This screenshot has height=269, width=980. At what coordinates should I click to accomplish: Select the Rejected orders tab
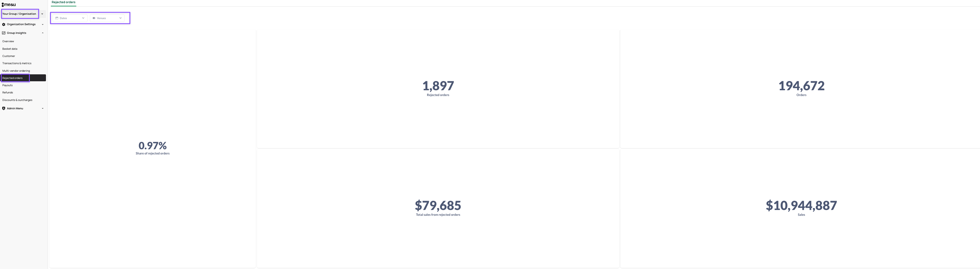point(64,2)
